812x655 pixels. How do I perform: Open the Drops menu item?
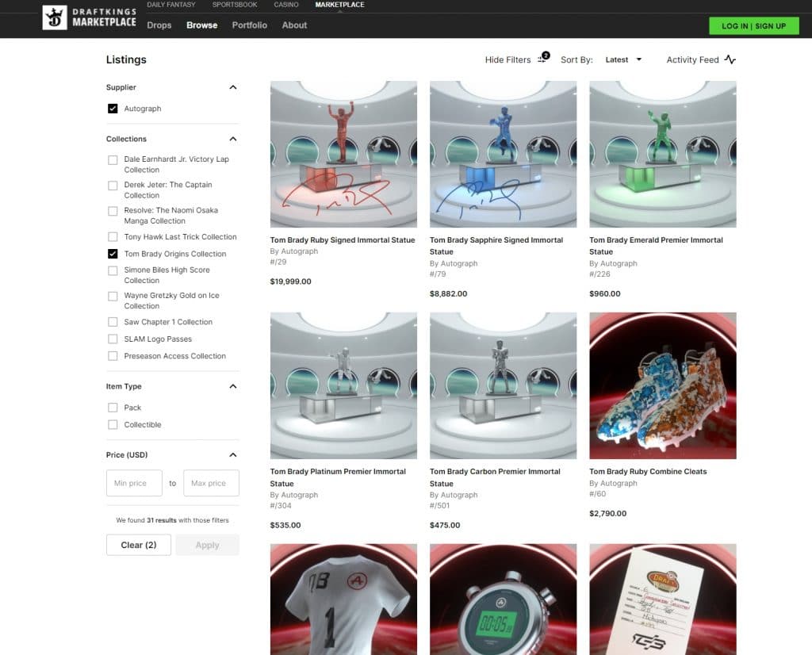click(159, 25)
